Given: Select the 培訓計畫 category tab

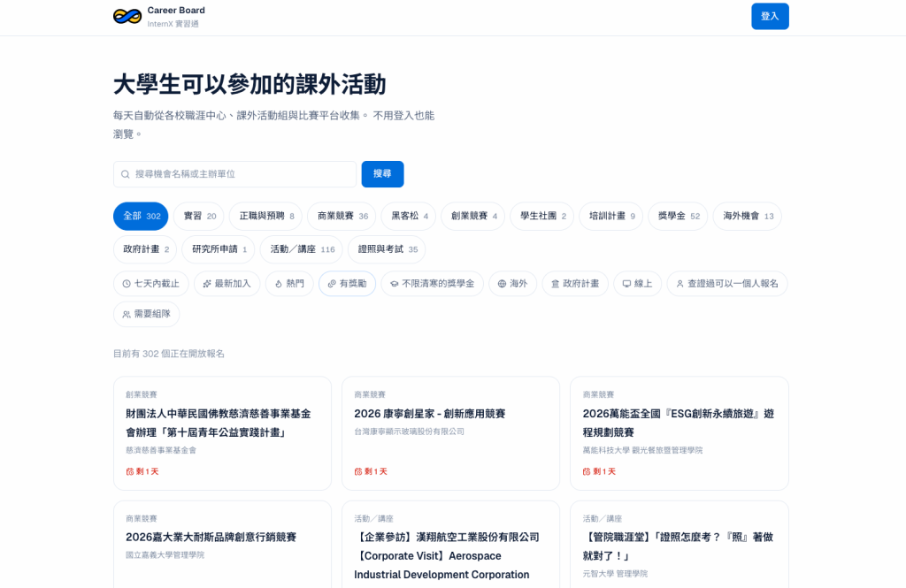Looking at the screenshot, I should tap(611, 216).
